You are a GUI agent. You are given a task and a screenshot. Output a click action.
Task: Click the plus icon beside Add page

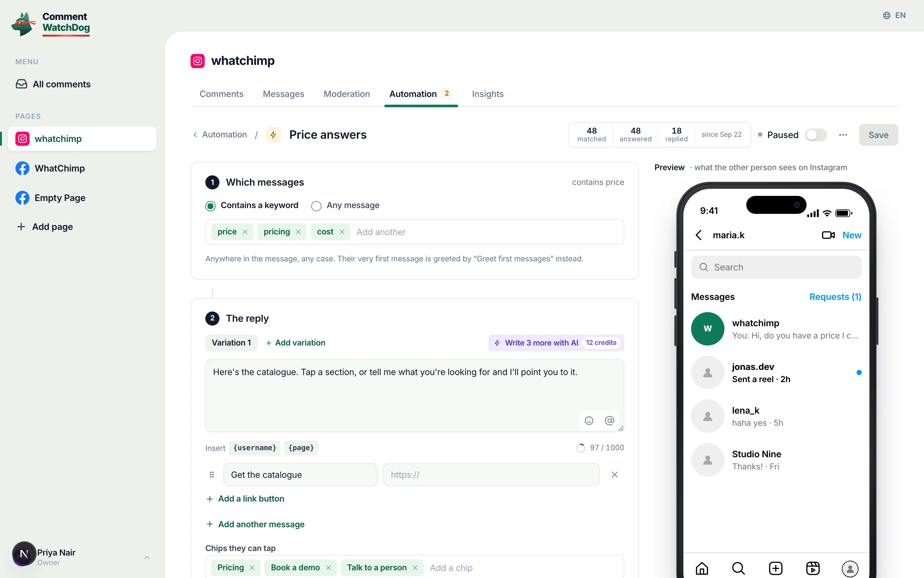[x=21, y=227]
